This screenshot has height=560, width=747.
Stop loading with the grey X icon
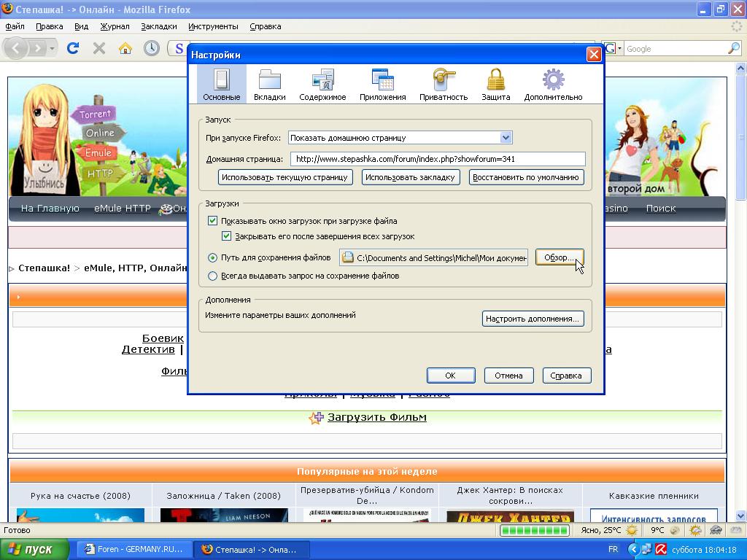(99, 48)
